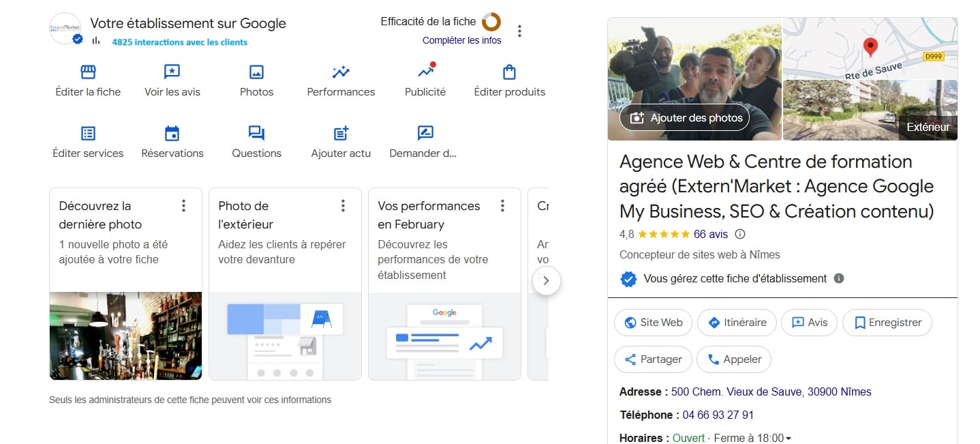Viewport: 980px width, 444px height.
Task: Open the map thumbnail showing Rte de Sauve
Action: (x=870, y=48)
